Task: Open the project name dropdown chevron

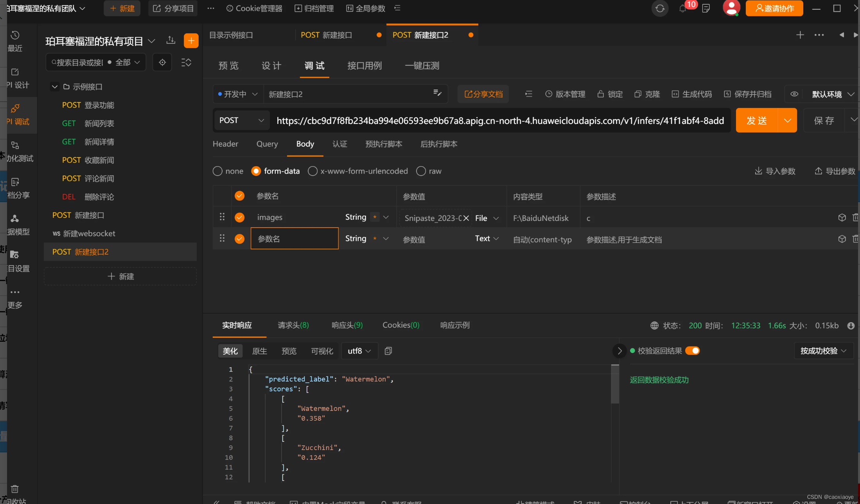Action: point(151,41)
